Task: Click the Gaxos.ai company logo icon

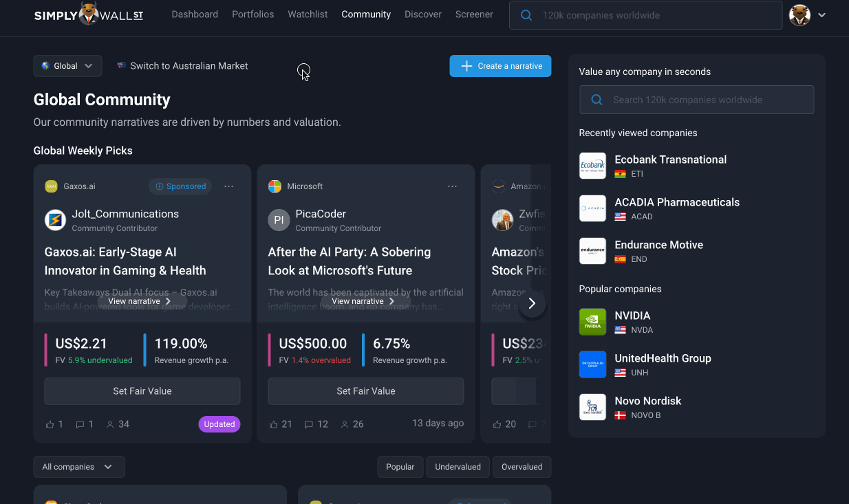Action: [51, 186]
